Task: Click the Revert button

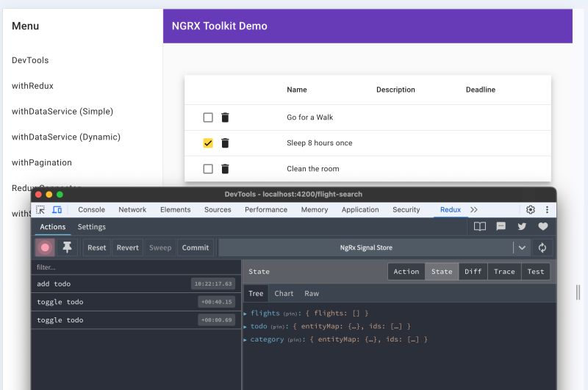Action: click(x=127, y=248)
